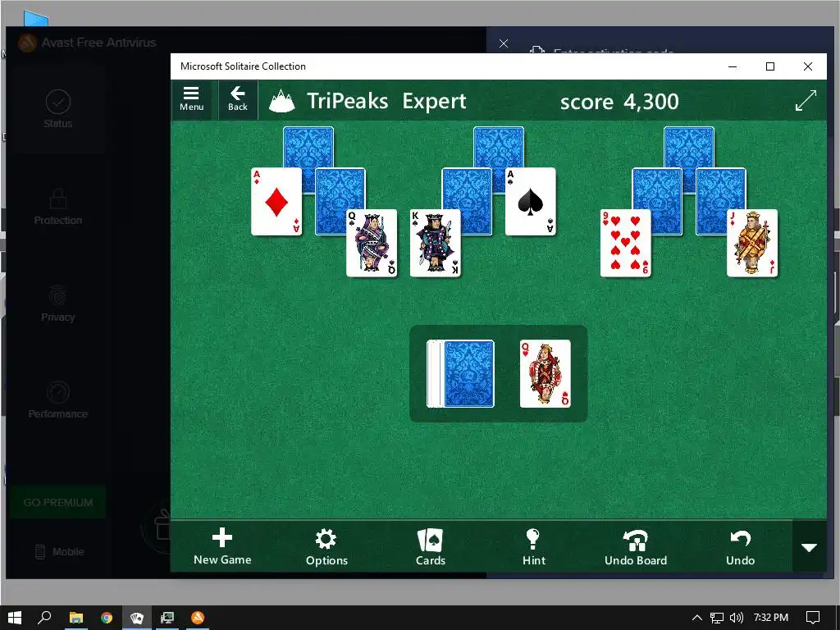The height and width of the screenshot is (630, 840).
Task: Play the 9 of hearts card
Action: pyautogui.click(x=625, y=243)
